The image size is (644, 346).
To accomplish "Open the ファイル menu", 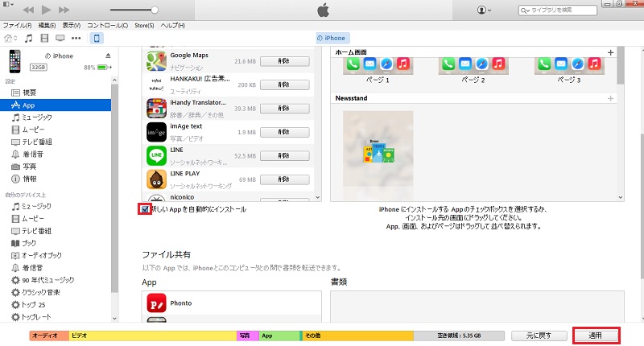I will tap(17, 26).
